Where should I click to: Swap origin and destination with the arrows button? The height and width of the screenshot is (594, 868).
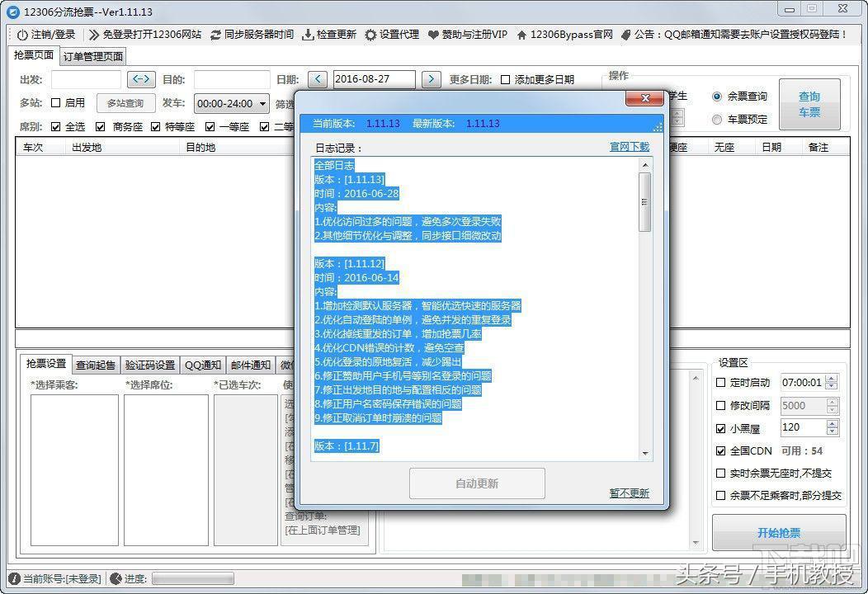(x=140, y=79)
